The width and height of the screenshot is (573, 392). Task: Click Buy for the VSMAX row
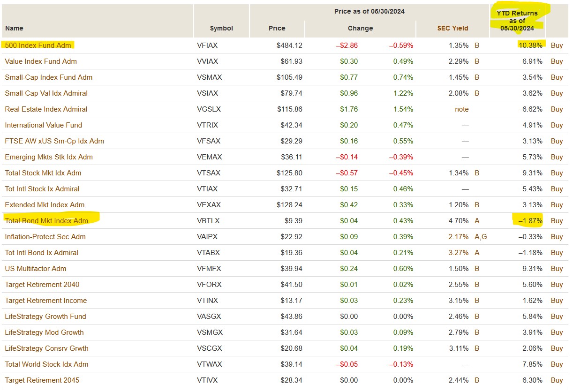(557, 77)
